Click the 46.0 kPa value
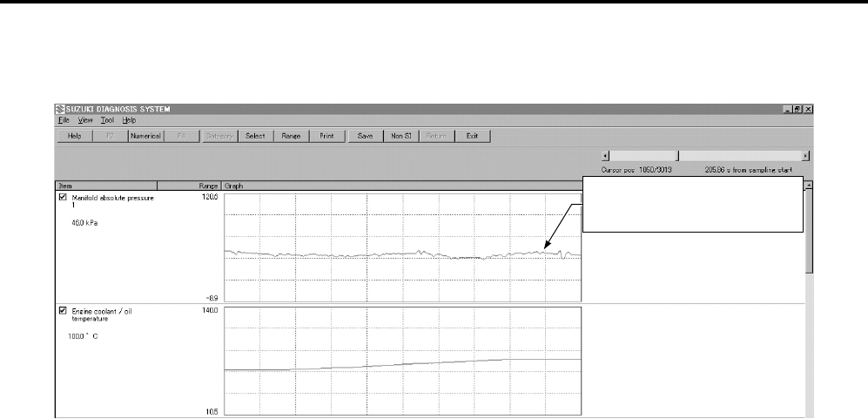The width and height of the screenshot is (868, 419). pos(84,225)
